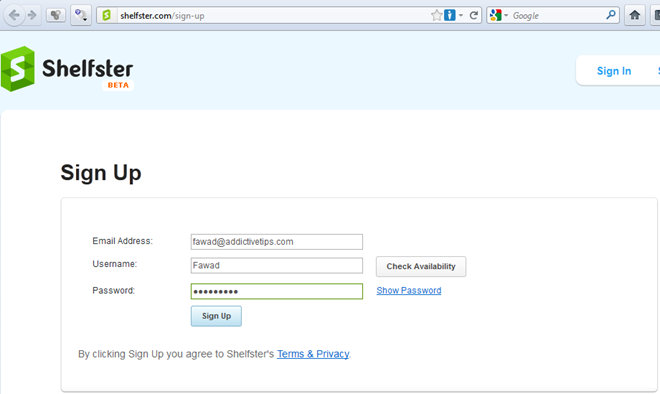The height and width of the screenshot is (394, 660).
Task: Click the Email Address input field
Action: pyautogui.click(x=277, y=242)
